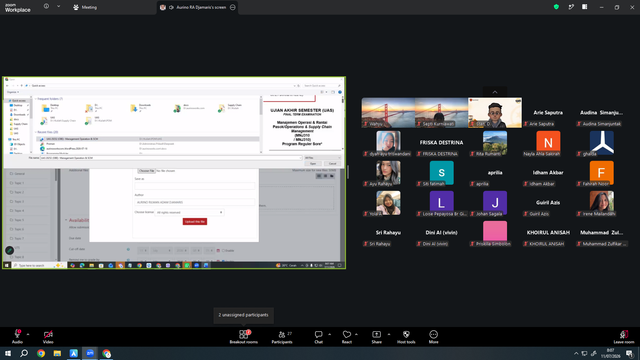Open notification center in system tray
The height and width of the screenshot is (360, 640).
[629, 353]
